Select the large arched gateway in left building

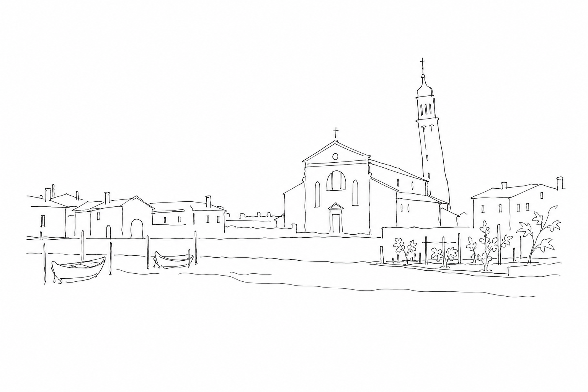pos(137,229)
